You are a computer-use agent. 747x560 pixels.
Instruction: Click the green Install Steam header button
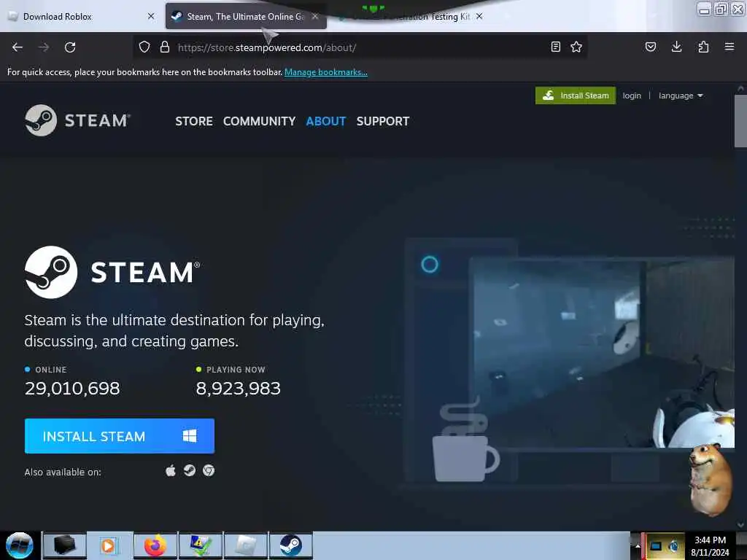[576, 96]
